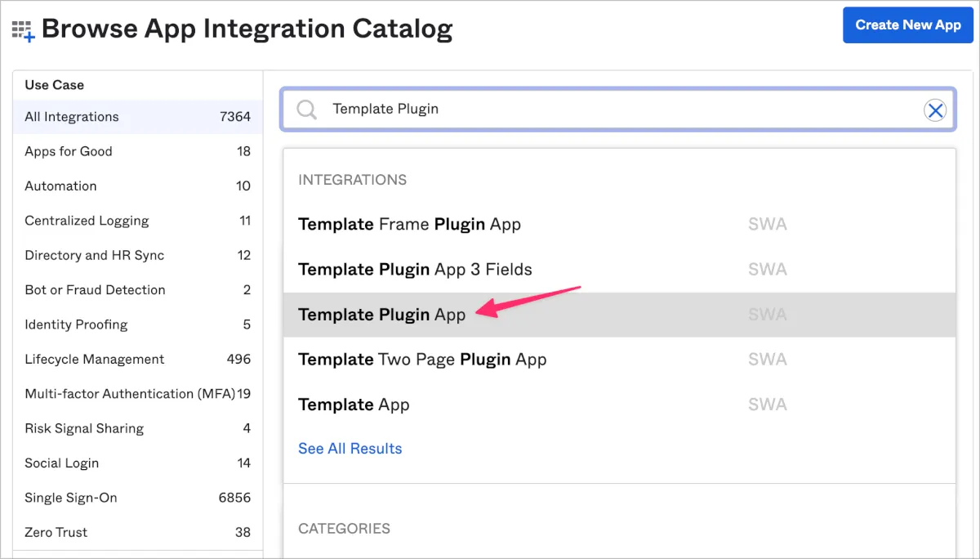Image resolution: width=980 pixels, height=559 pixels.
Task: Select Centralized Logging use case
Action: (87, 221)
